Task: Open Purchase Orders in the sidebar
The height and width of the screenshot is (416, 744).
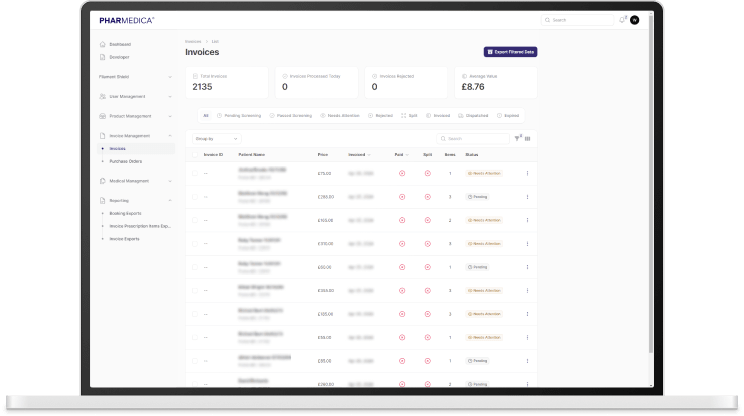Action: tap(126, 161)
